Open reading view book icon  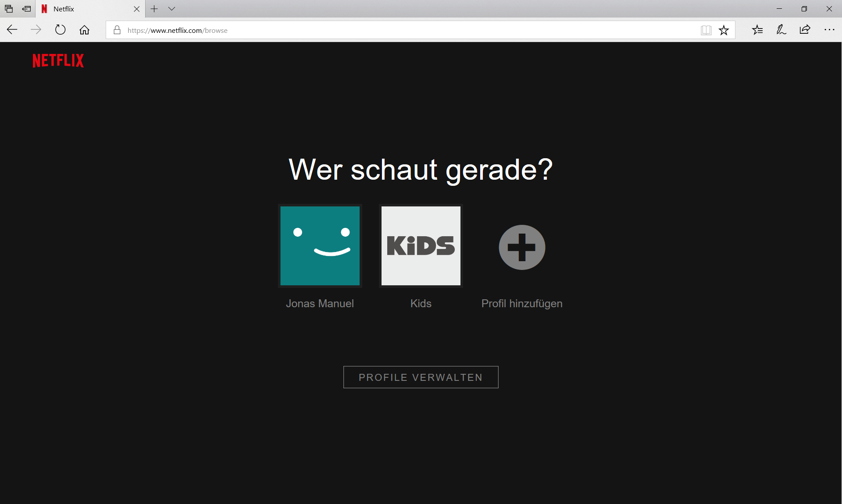click(706, 30)
